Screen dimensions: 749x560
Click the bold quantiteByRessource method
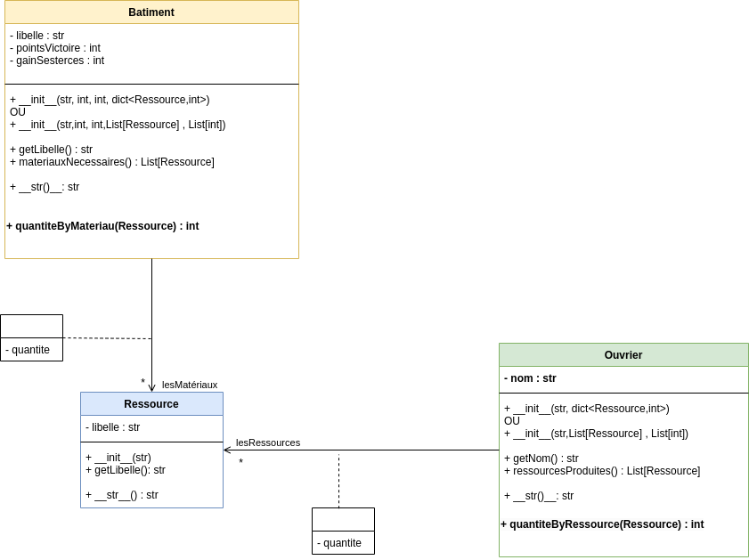click(602, 524)
